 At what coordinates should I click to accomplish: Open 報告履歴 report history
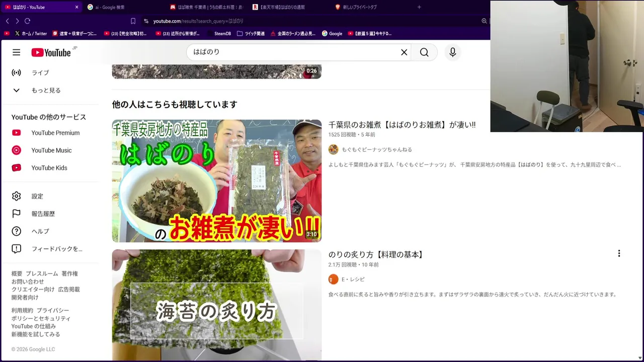[50, 214]
